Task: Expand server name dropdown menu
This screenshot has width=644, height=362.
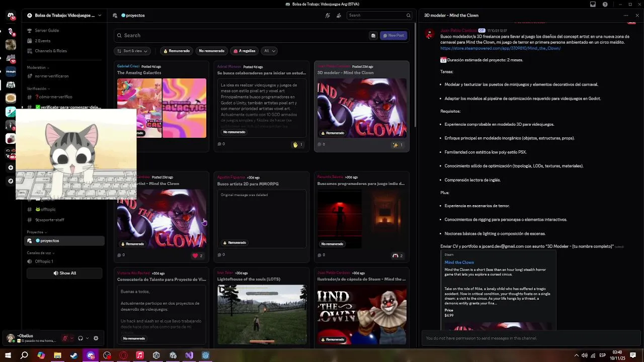Action: click(x=100, y=16)
